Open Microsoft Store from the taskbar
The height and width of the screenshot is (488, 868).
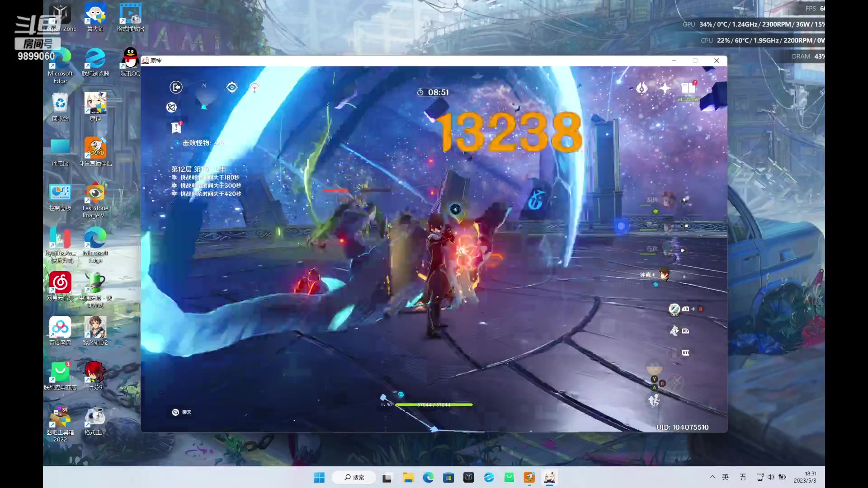(448, 478)
